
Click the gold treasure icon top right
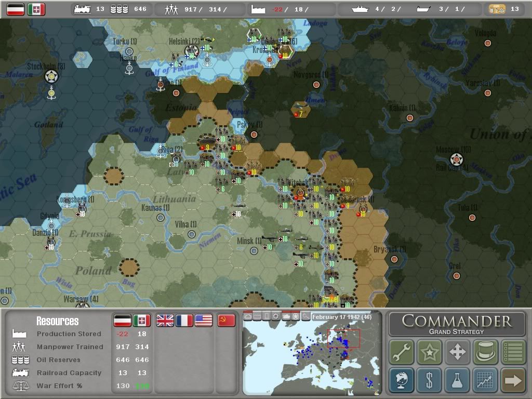coord(497,9)
